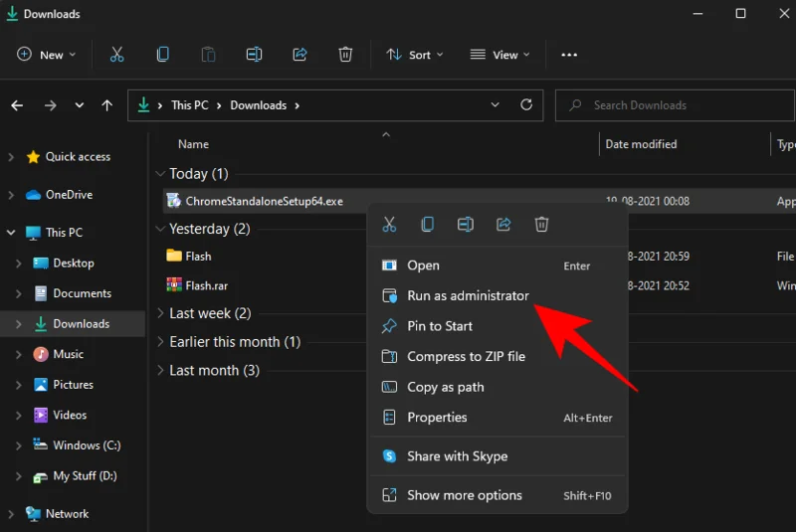Click the Music icon in the sidebar
Viewport: 796px width, 532px height.
pos(41,354)
